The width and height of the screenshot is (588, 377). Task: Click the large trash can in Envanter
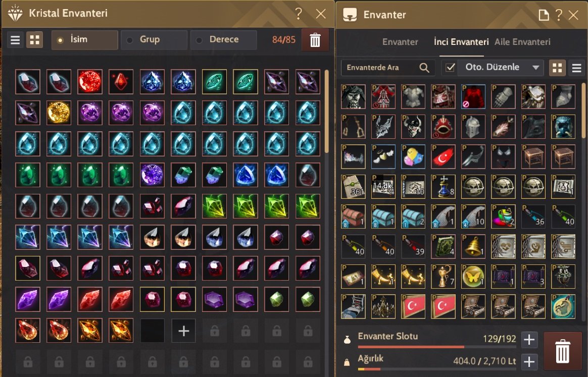click(563, 351)
